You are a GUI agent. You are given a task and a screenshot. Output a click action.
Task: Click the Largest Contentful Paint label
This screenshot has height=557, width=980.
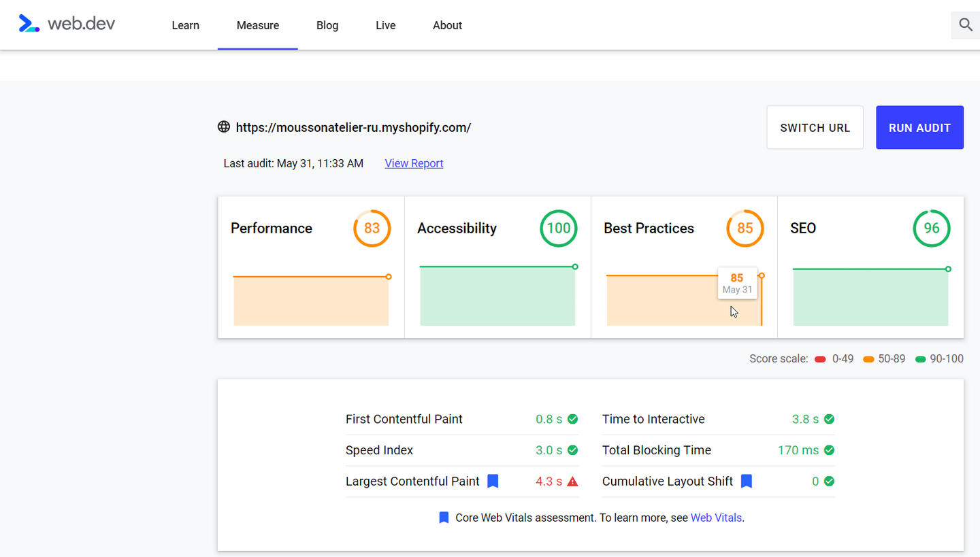pyautogui.click(x=412, y=481)
